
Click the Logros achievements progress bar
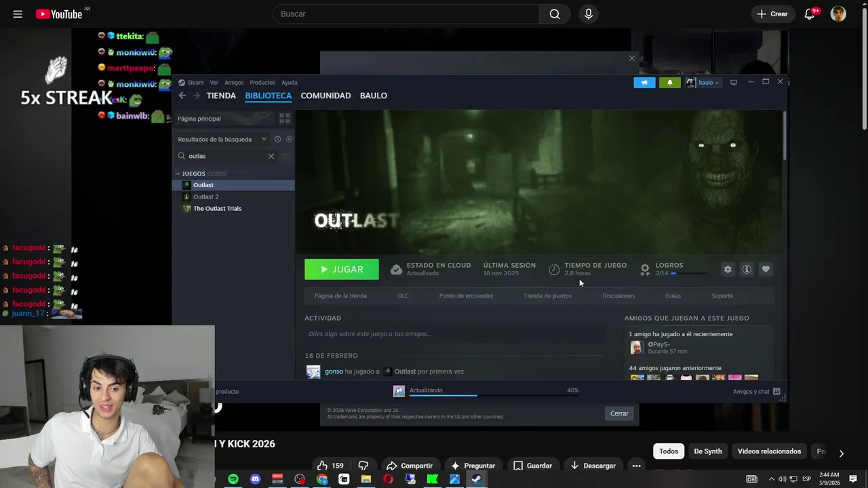coord(690,273)
